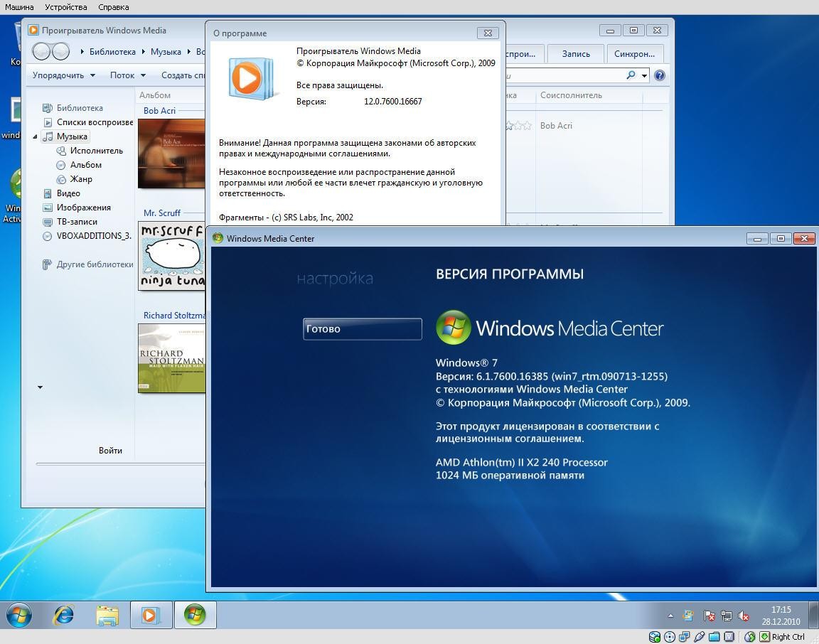Screen dimensions: 819x644
Task: Open the Изображения library
Action: (x=77, y=208)
